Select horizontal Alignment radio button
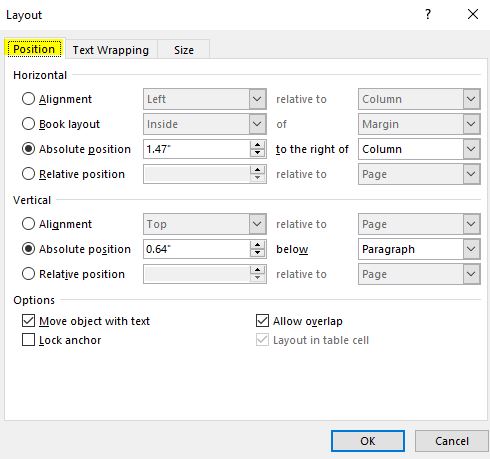 [x=28, y=99]
